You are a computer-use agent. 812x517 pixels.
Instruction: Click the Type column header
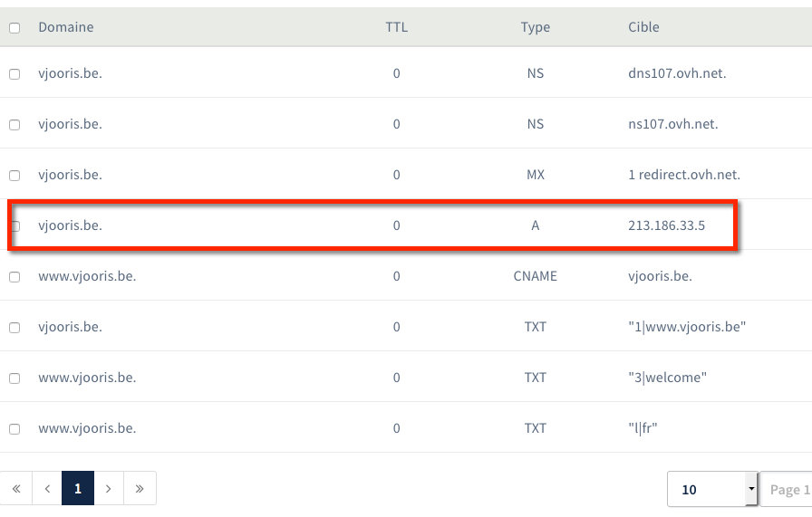535,27
